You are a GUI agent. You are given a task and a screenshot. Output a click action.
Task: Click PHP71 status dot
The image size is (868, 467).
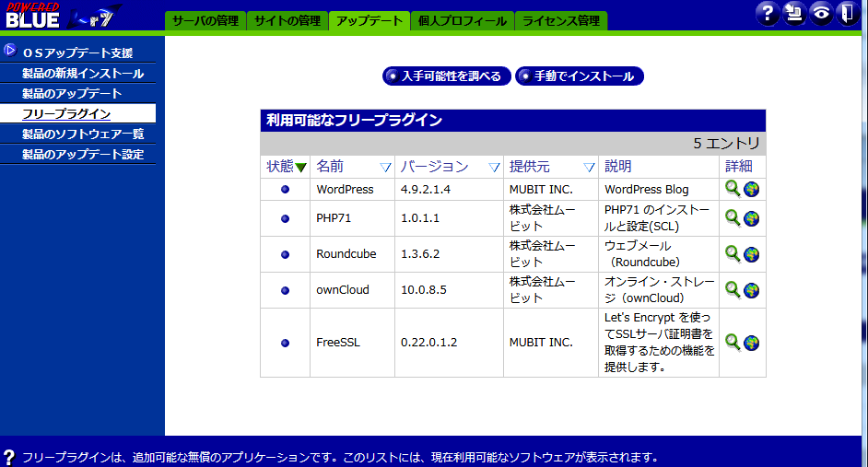click(x=285, y=218)
